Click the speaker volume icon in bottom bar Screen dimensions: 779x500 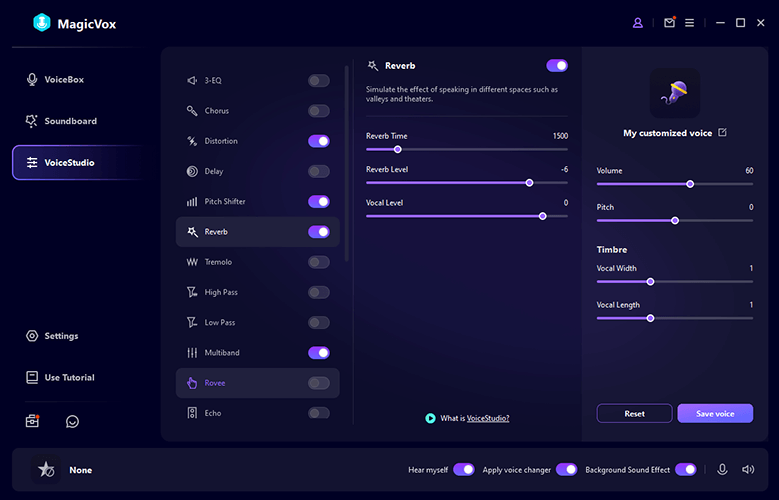[748, 469]
